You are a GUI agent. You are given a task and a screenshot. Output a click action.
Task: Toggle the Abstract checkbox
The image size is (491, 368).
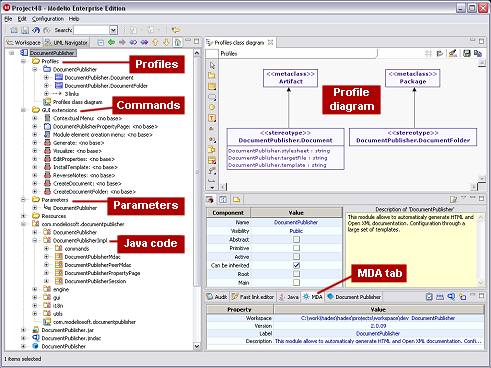296,239
